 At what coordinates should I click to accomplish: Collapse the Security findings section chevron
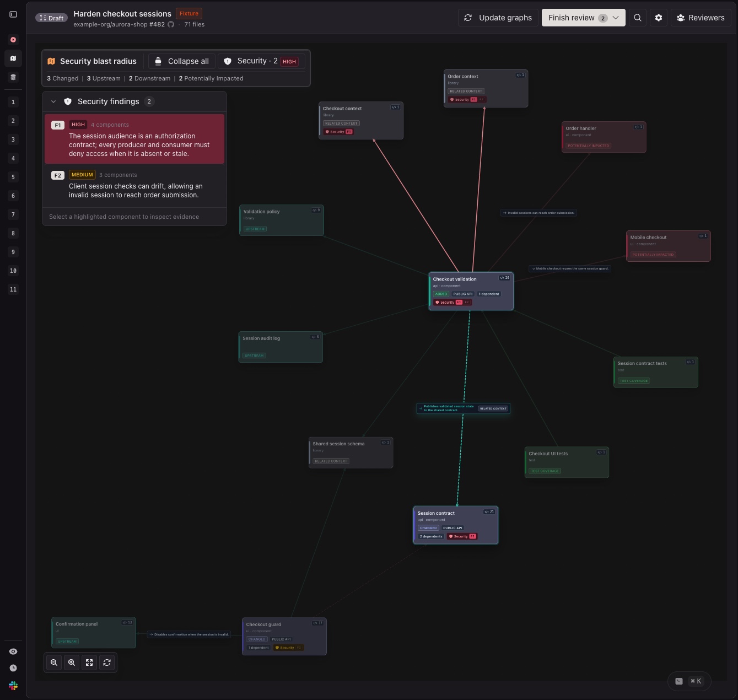click(53, 101)
